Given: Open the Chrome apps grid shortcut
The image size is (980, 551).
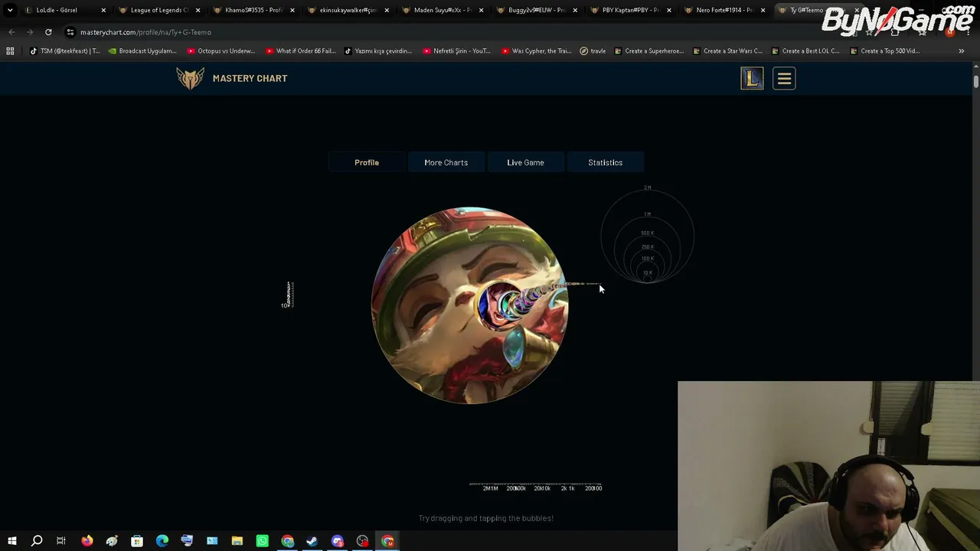Looking at the screenshot, I should pyautogui.click(x=10, y=51).
